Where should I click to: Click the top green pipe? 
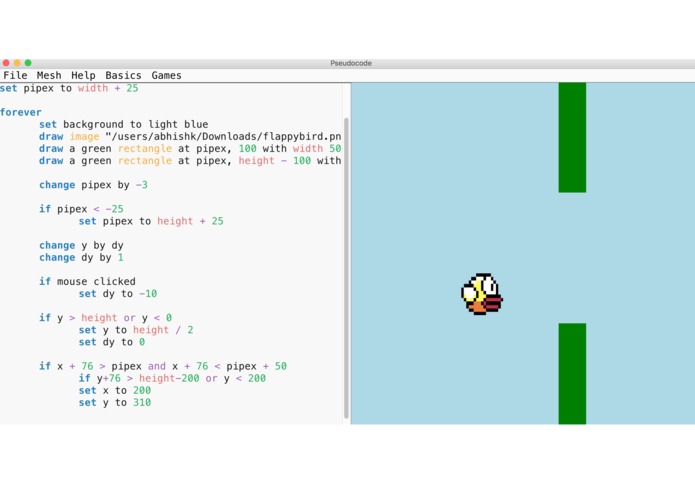572,137
